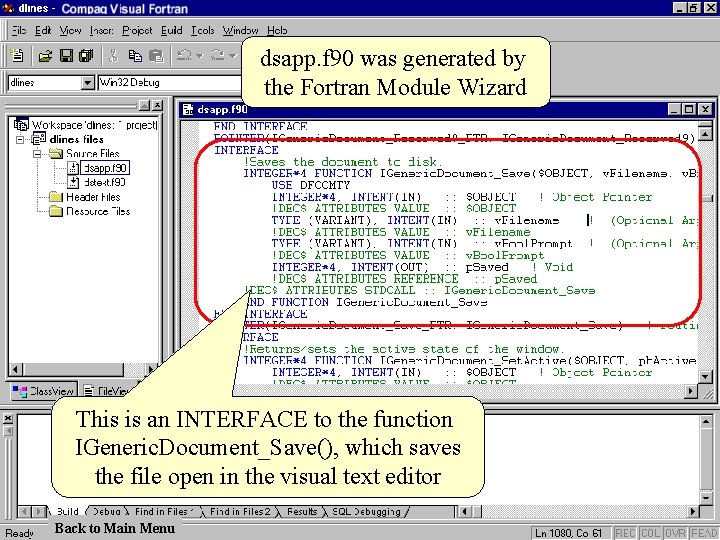Click the Open file toolbar icon
The image size is (720, 540).
45,56
